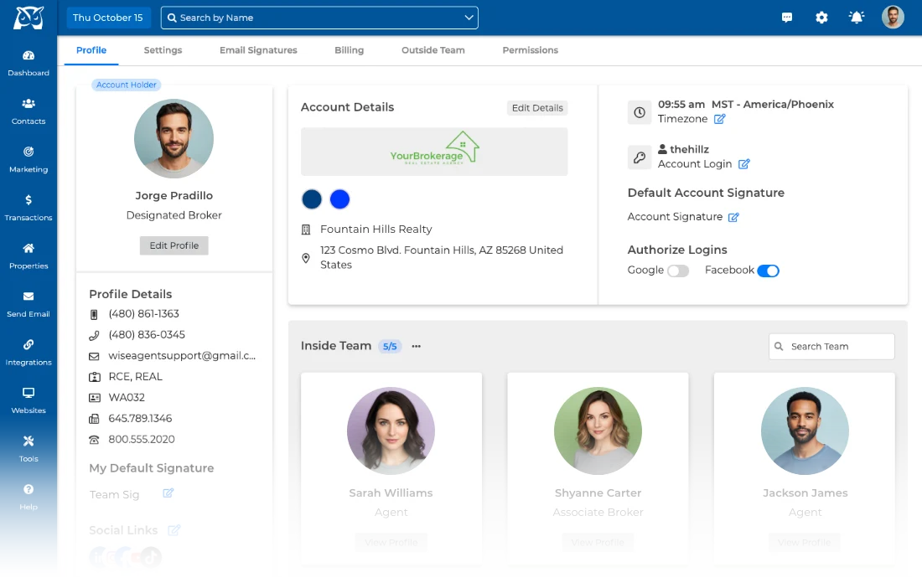This screenshot has width=922, height=588.
Task: View Sarah Williams profile button
Action: point(391,542)
